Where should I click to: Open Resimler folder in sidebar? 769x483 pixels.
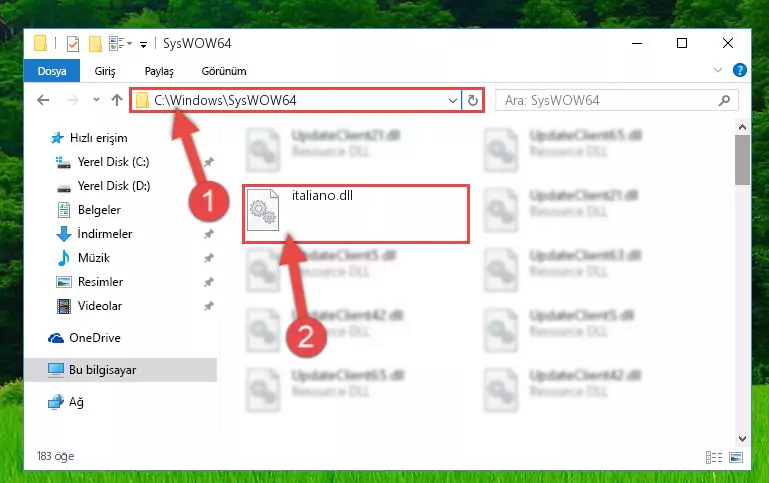click(101, 282)
